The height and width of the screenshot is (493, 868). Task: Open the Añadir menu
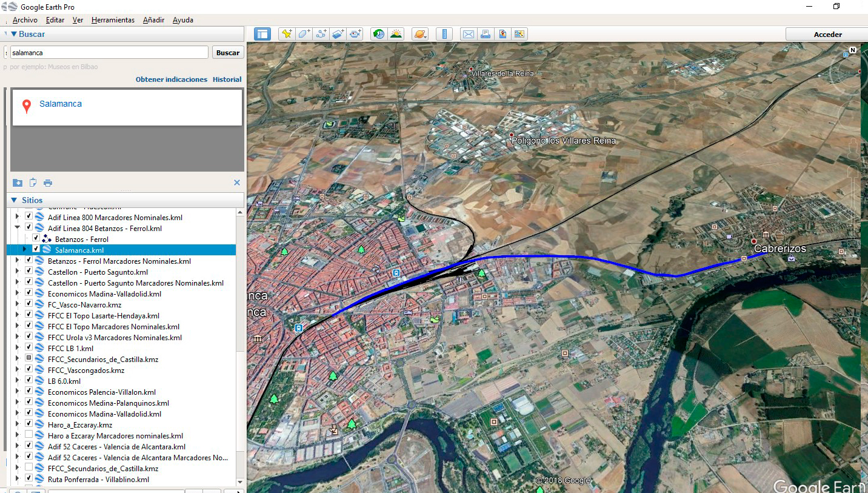153,20
